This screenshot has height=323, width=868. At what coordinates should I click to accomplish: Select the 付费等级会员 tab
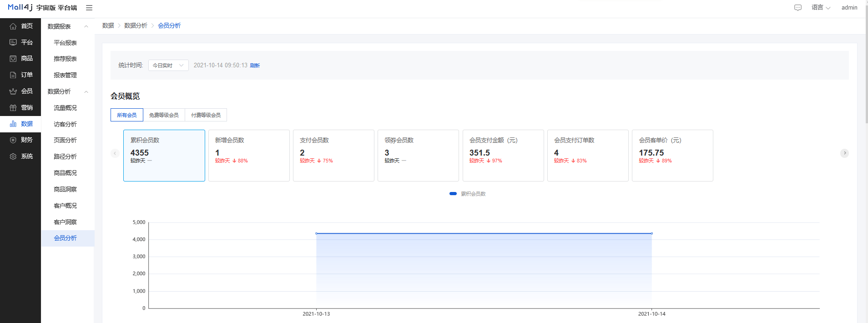(206, 115)
